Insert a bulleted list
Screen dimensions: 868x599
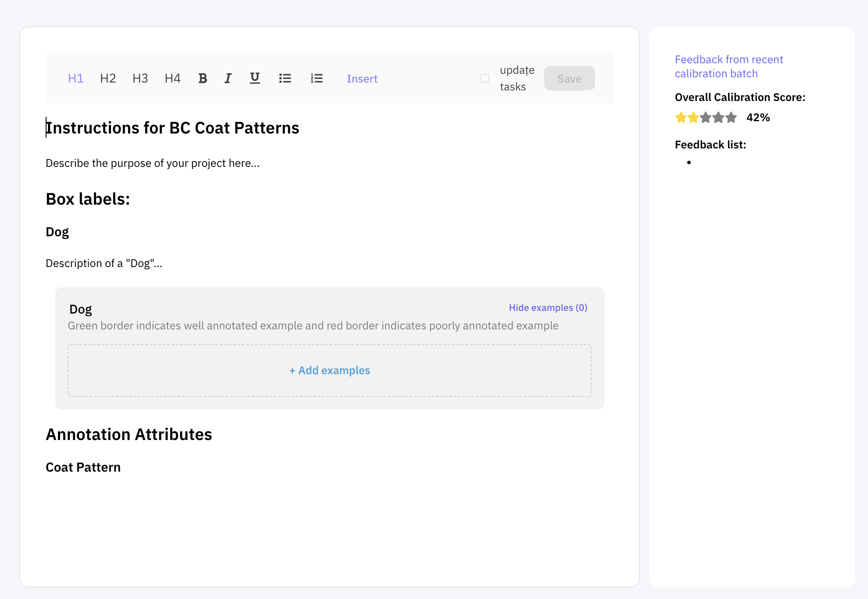point(285,78)
